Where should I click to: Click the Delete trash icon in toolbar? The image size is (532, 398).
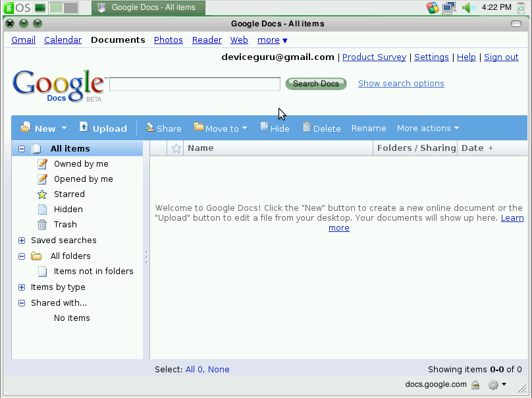(307, 127)
